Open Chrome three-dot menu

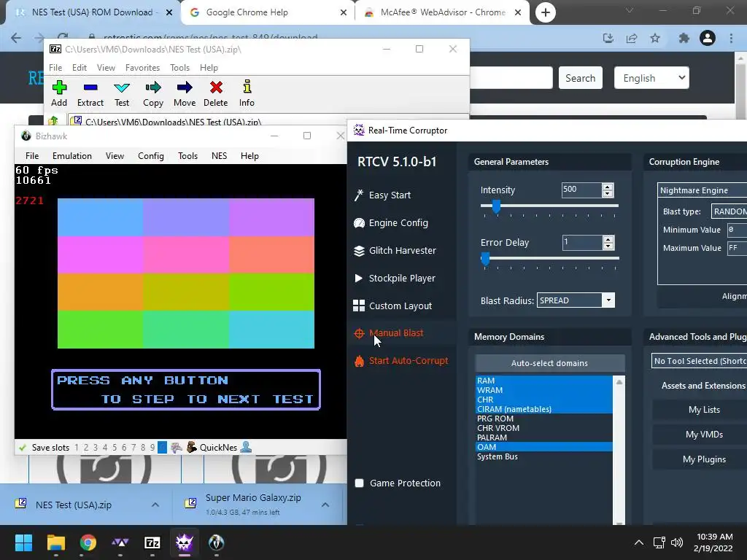tap(731, 38)
